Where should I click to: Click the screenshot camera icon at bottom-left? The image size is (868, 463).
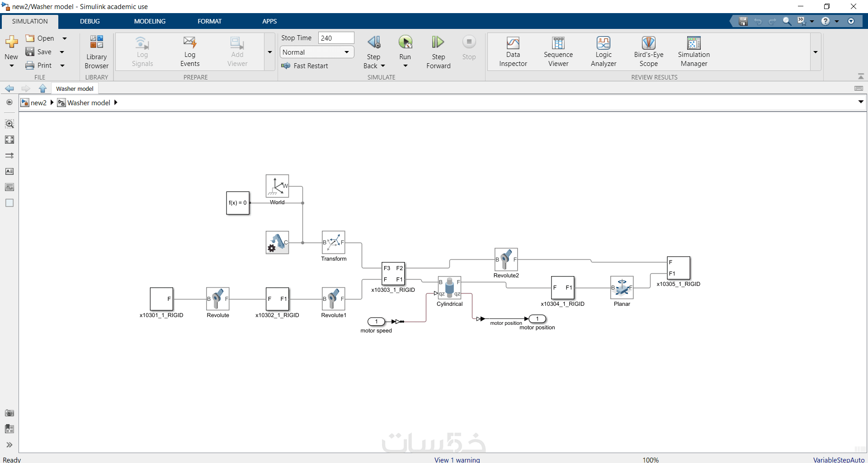pyautogui.click(x=9, y=413)
